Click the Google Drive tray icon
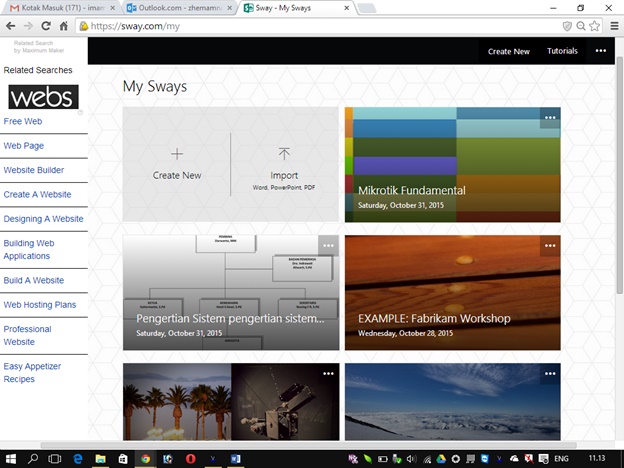 441,459
